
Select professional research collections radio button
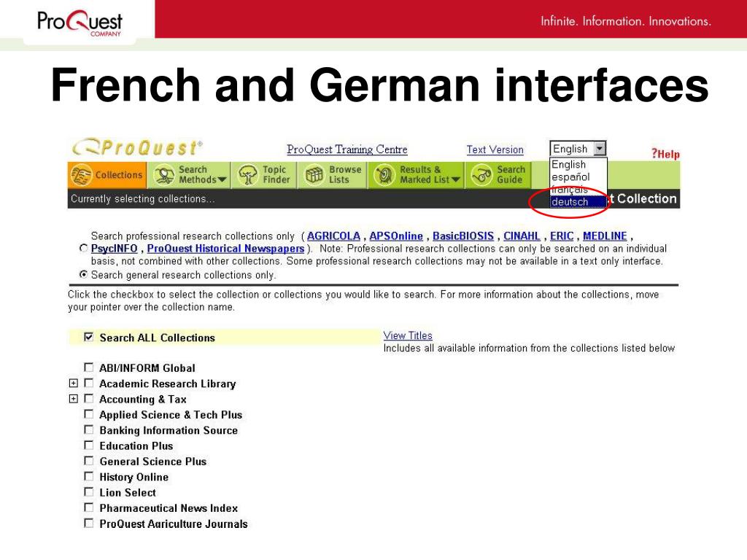pos(84,248)
